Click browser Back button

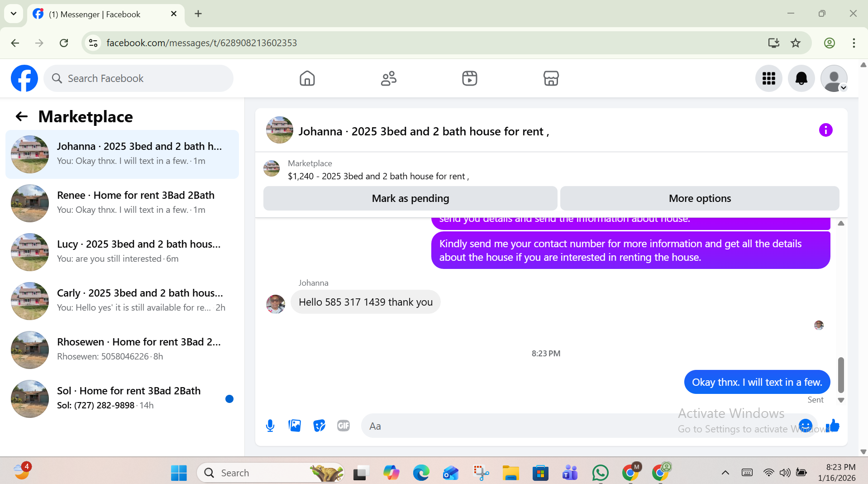[x=15, y=43]
